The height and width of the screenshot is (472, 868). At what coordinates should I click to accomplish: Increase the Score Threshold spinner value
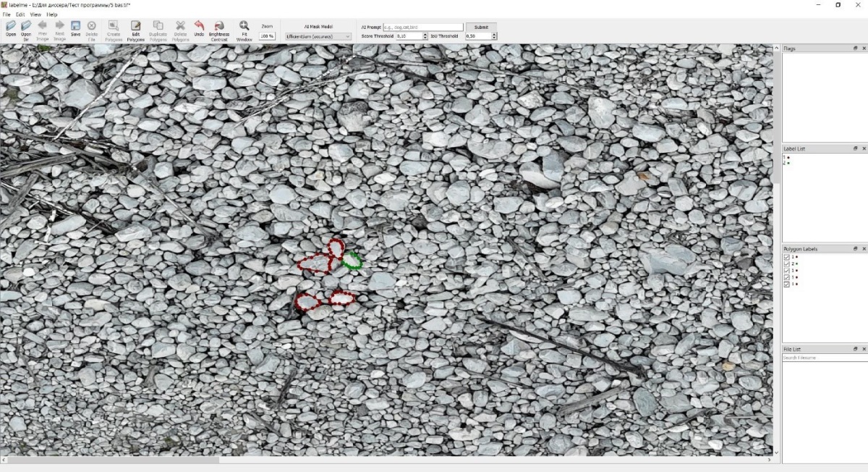tap(425, 34)
